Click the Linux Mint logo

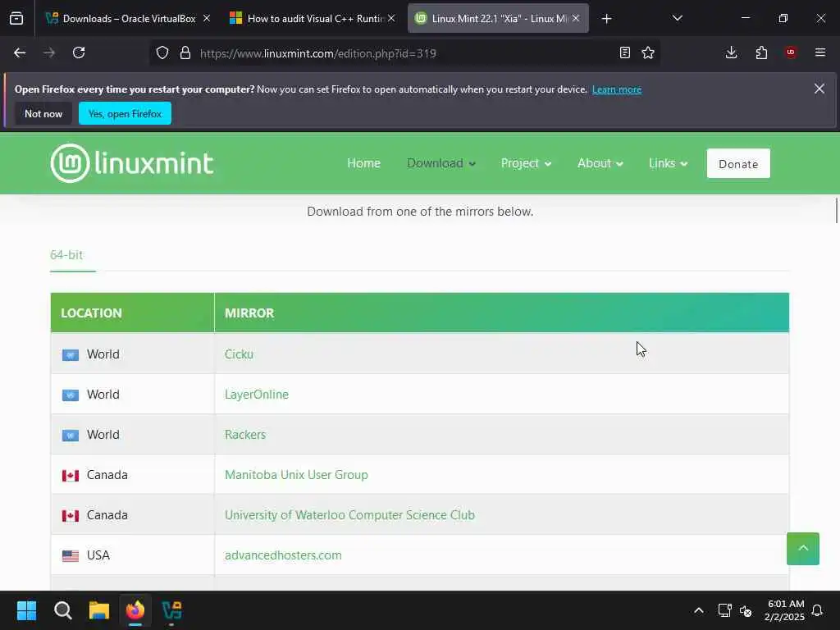(x=132, y=163)
